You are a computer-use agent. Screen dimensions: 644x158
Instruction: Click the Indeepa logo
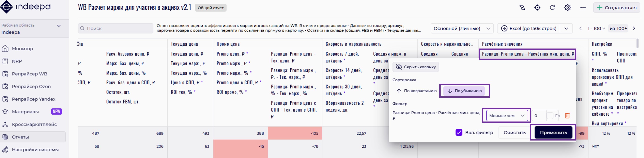click(x=26, y=7)
